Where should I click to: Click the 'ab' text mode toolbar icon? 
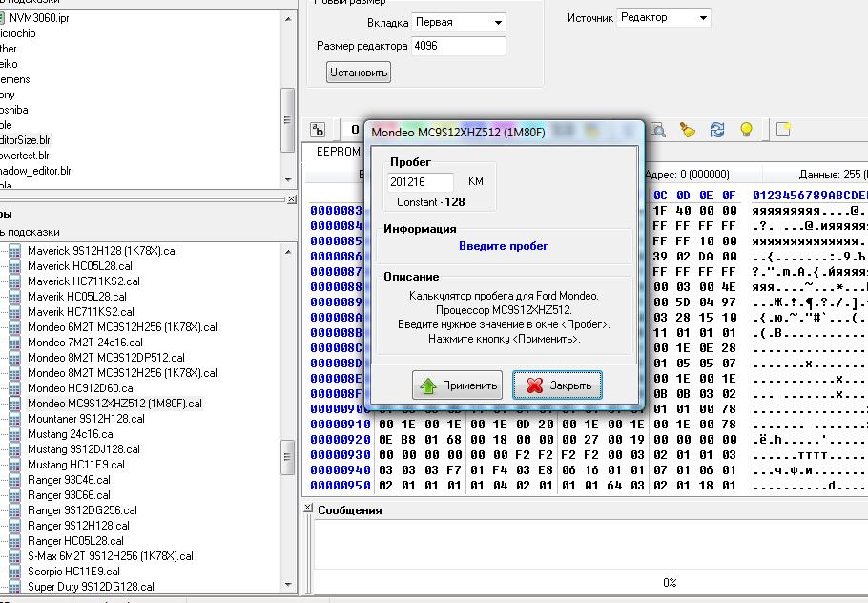click(318, 130)
